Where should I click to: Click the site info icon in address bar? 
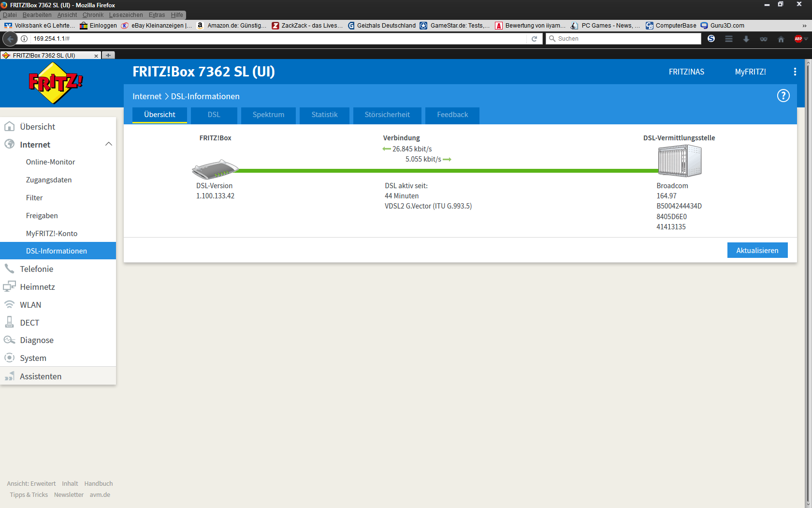click(24, 39)
